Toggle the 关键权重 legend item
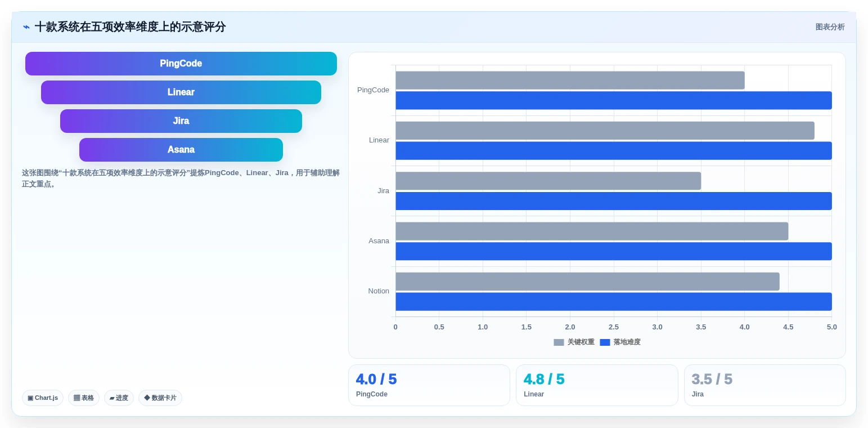This screenshot has height=428, width=868. tap(574, 342)
